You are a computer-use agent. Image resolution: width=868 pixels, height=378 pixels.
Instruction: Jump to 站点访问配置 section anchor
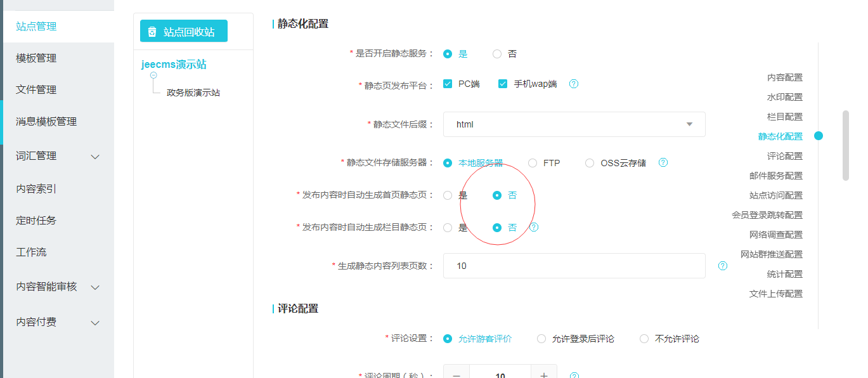click(x=776, y=195)
